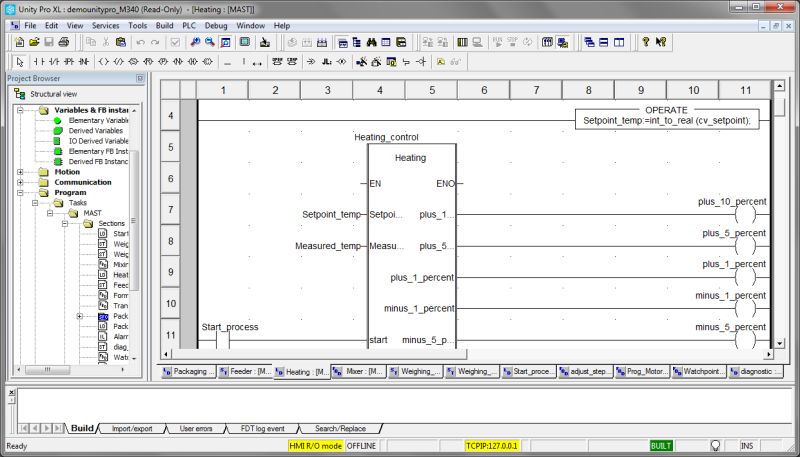Select the jump label JL tool
Viewport: 800px width, 457px height.
pos(327,62)
